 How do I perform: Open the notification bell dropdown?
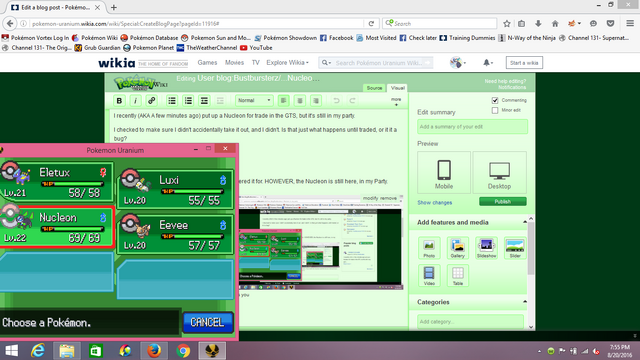(x=488, y=63)
